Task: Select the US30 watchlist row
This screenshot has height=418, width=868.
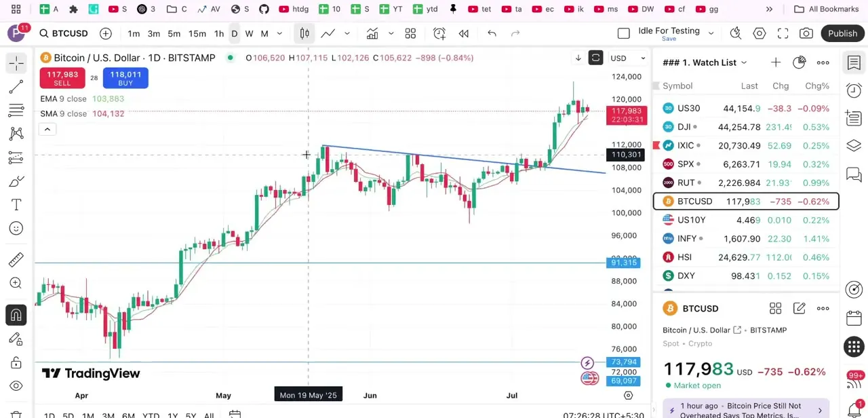Action: (x=746, y=109)
